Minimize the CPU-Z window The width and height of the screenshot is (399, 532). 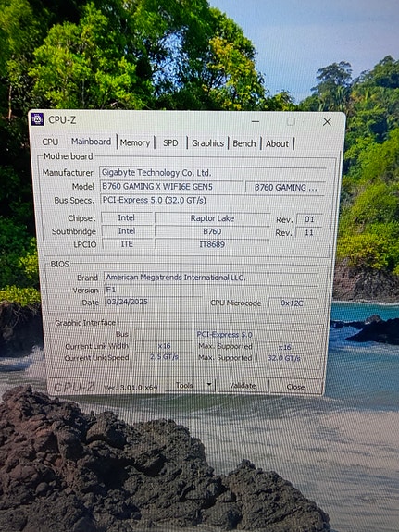256,121
